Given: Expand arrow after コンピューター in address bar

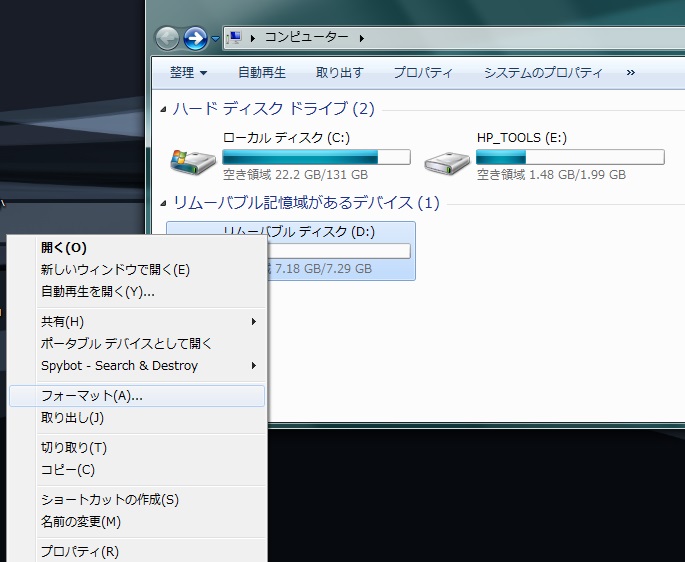Looking at the screenshot, I should tap(362, 38).
